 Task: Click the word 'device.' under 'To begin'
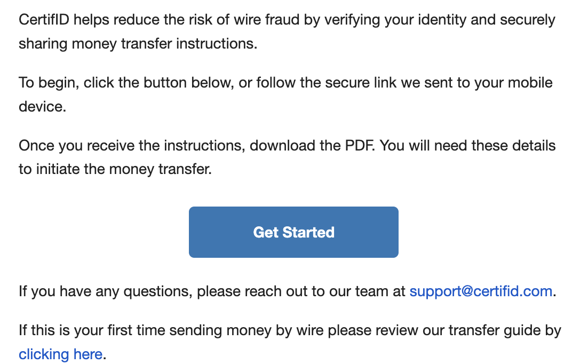coord(42,106)
